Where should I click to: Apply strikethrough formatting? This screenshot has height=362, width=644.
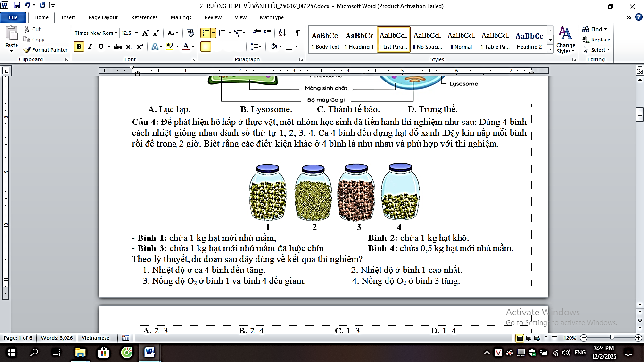point(117,47)
